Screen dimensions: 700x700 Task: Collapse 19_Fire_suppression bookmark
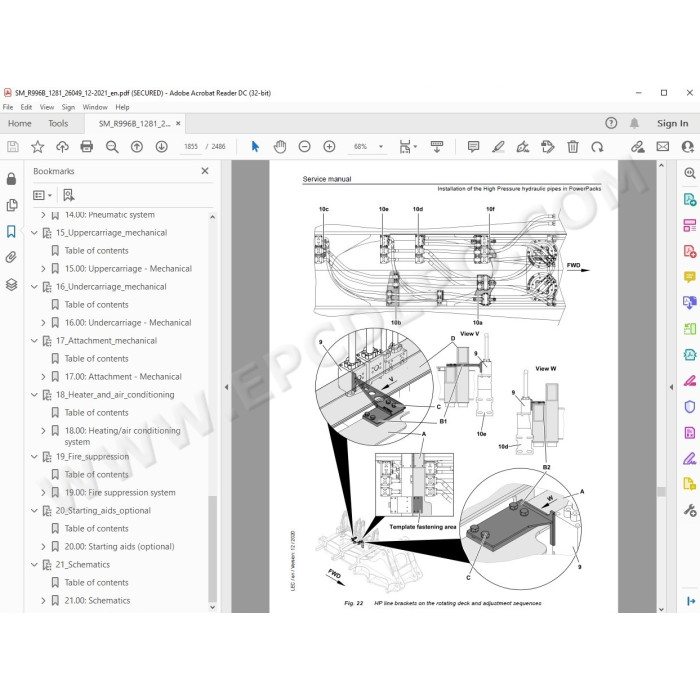click(x=34, y=457)
